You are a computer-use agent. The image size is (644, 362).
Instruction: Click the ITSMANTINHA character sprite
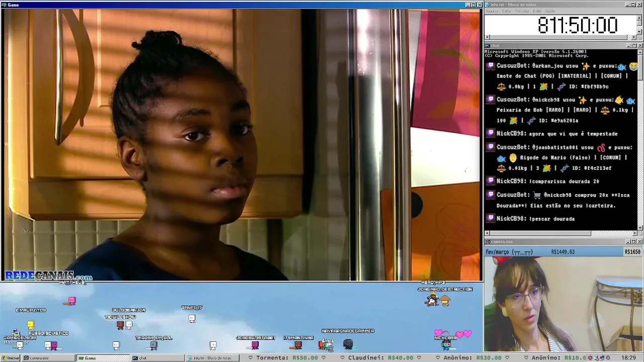[298, 345]
